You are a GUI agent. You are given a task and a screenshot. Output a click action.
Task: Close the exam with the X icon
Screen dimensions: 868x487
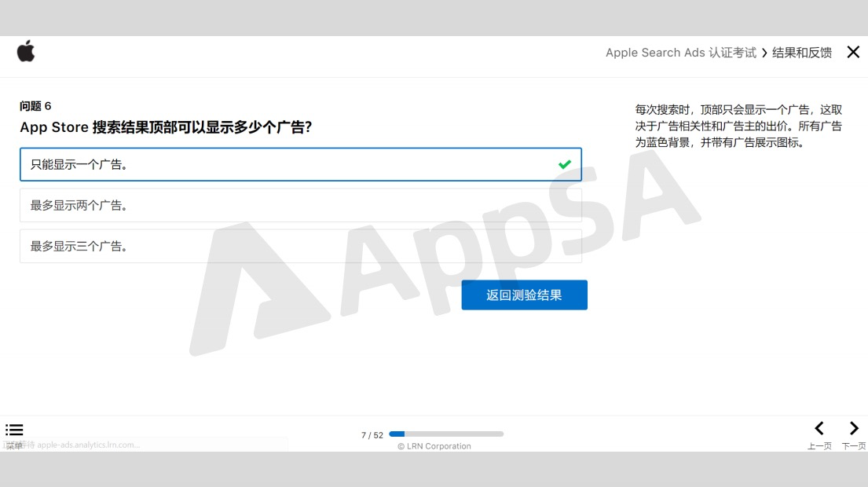point(853,52)
